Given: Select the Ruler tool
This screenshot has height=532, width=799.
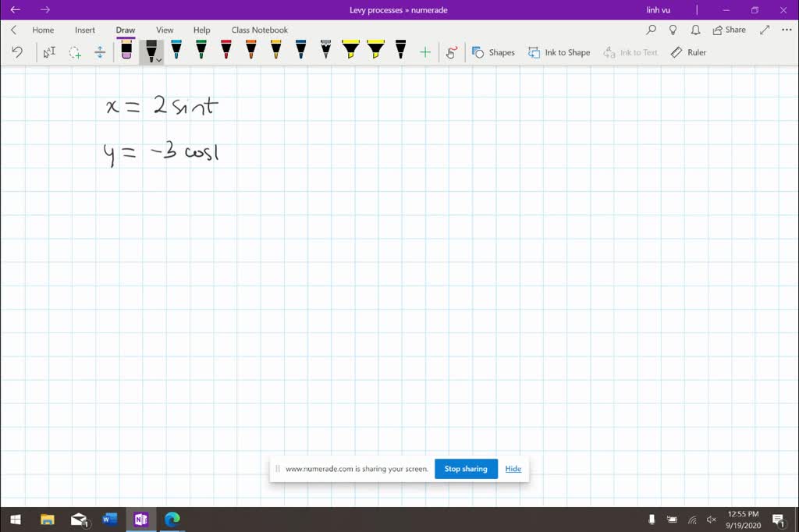Looking at the screenshot, I should (688, 52).
